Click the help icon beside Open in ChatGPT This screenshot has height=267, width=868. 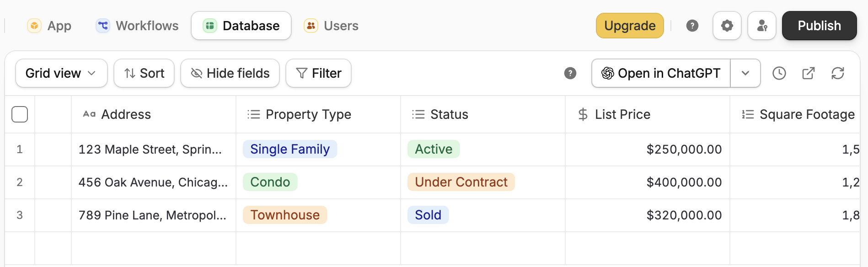coord(570,73)
